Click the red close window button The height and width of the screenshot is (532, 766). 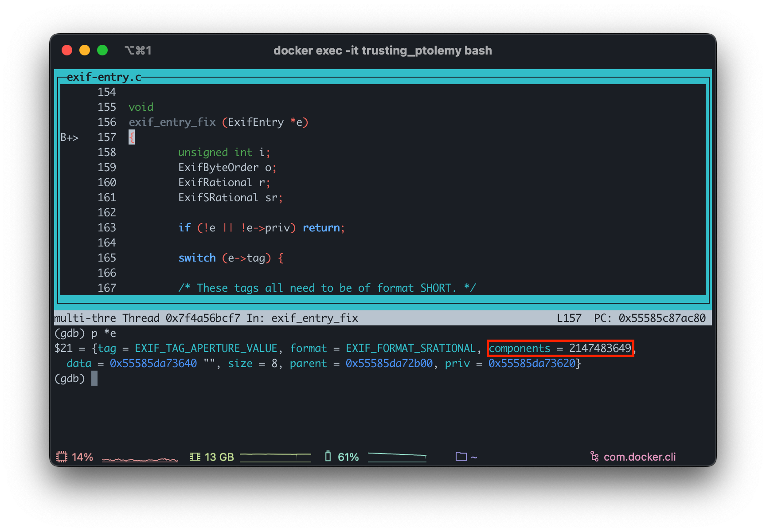click(67, 51)
